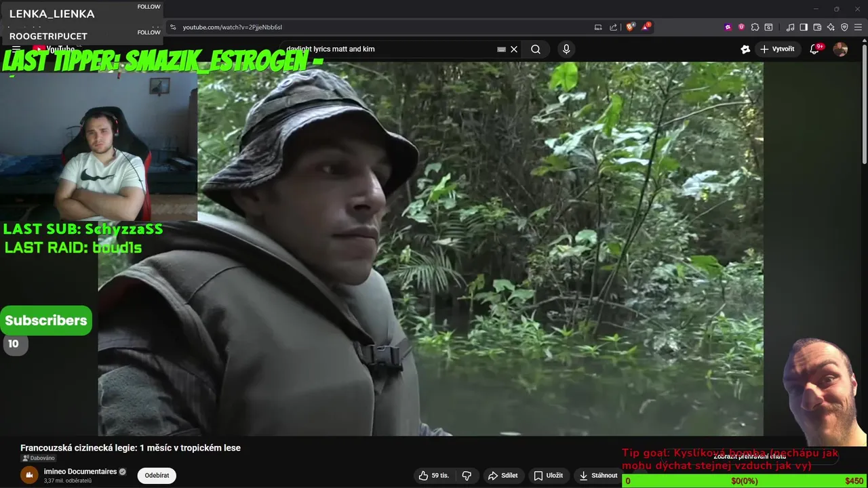Click the Vytvořit create button
The height and width of the screenshot is (488, 868).
[x=777, y=49]
